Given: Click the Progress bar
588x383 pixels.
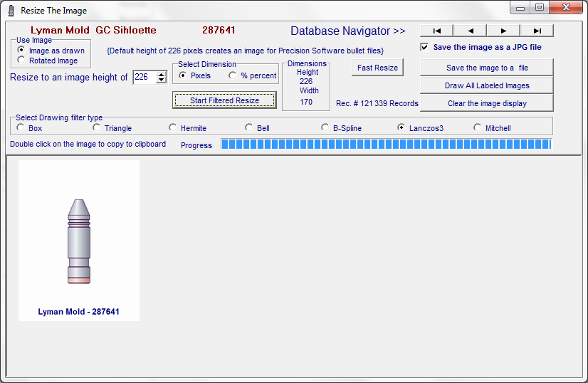Looking at the screenshot, I should [x=387, y=144].
